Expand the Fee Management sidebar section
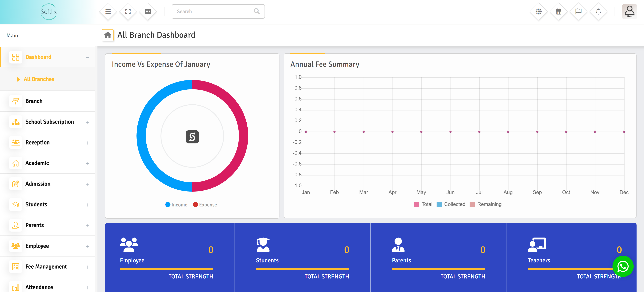Viewport: 644px width, 292px height. [x=46, y=267]
